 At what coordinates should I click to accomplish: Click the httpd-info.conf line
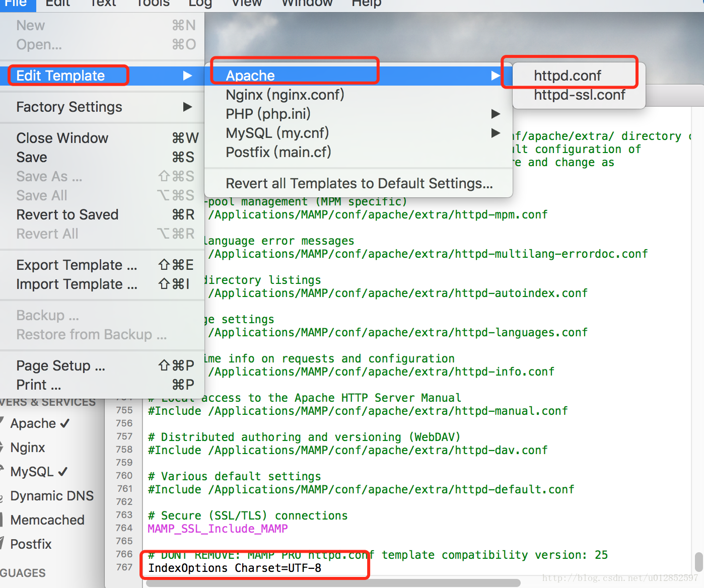coord(381,372)
